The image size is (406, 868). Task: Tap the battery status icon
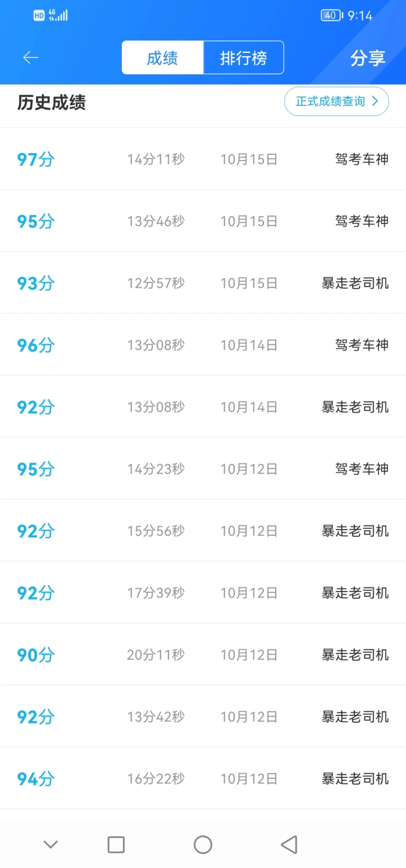click(x=332, y=16)
